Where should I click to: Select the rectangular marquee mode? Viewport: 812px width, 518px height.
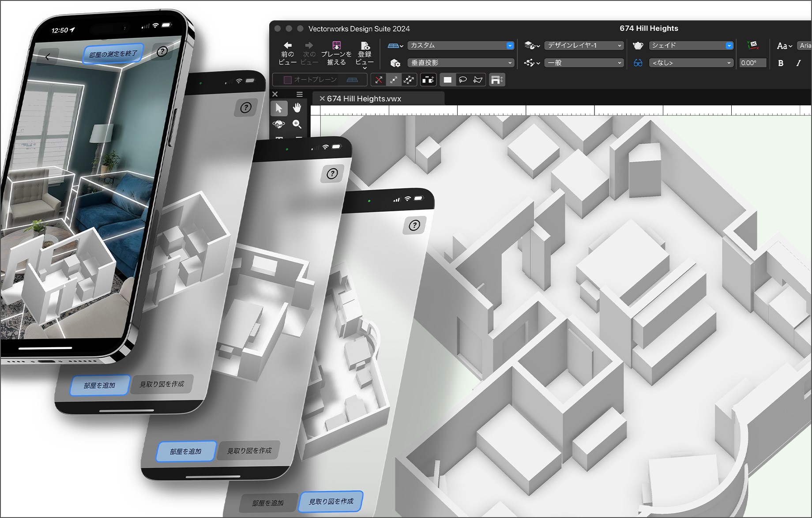click(x=447, y=80)
